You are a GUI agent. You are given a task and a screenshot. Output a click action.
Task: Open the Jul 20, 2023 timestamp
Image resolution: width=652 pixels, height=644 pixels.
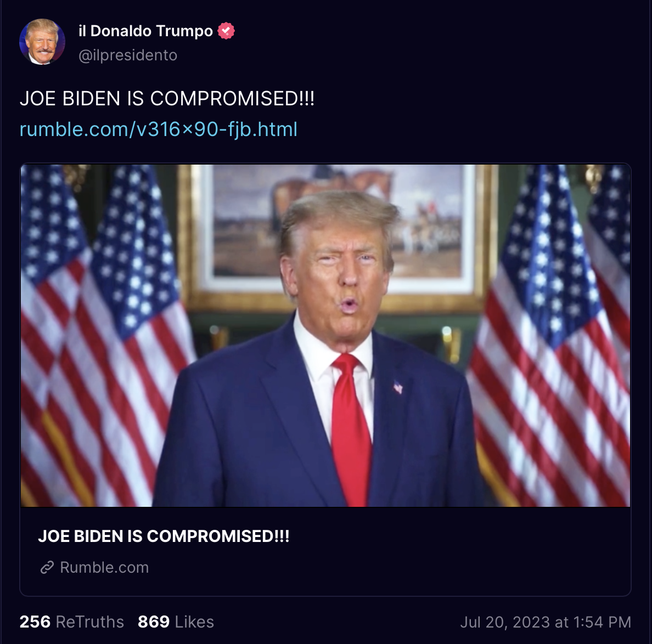tap(546, 622)
